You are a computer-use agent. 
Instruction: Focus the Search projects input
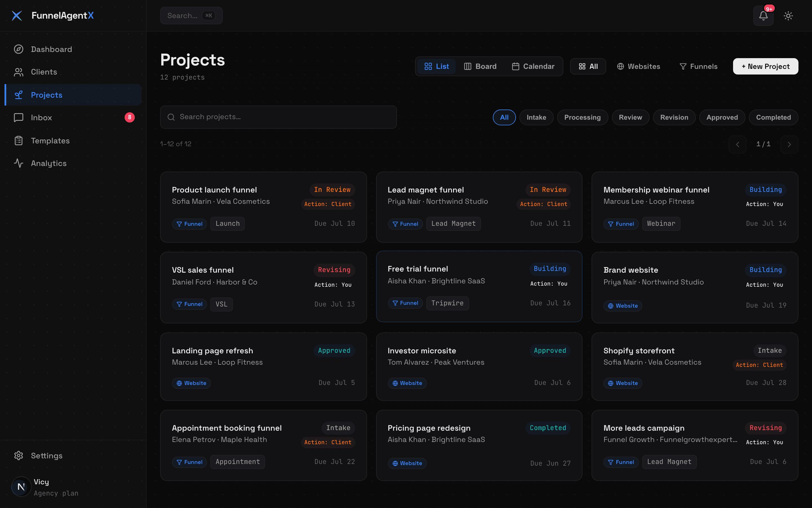[279, 117]
